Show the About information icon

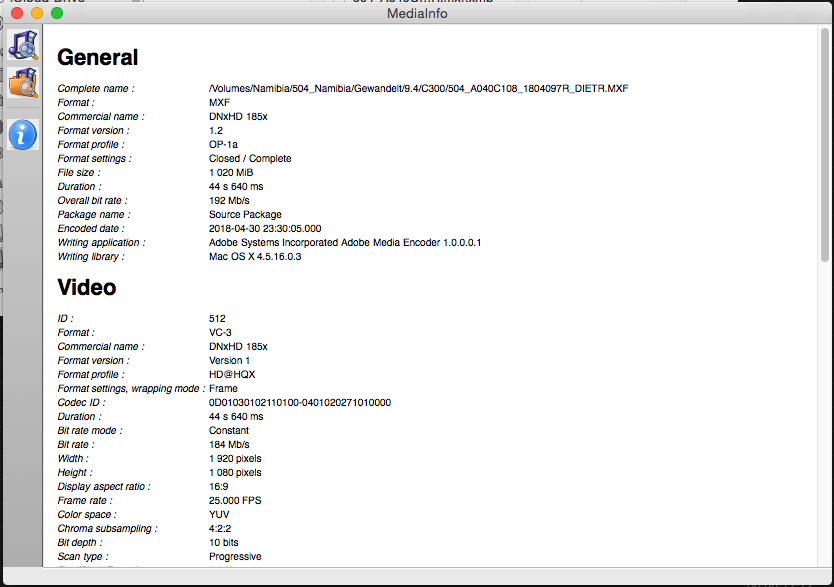(x=23, y=135)
